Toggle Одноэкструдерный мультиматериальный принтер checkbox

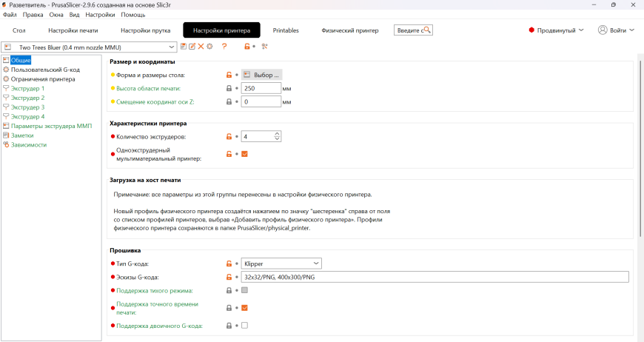click(244, 154)
